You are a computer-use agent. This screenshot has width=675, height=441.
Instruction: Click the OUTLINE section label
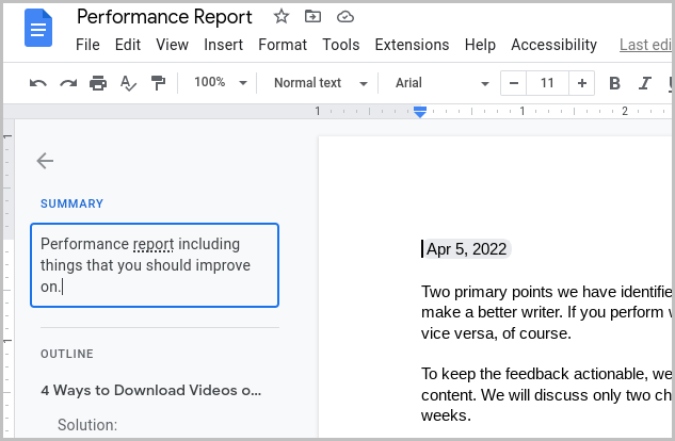(x=67, y=354)
